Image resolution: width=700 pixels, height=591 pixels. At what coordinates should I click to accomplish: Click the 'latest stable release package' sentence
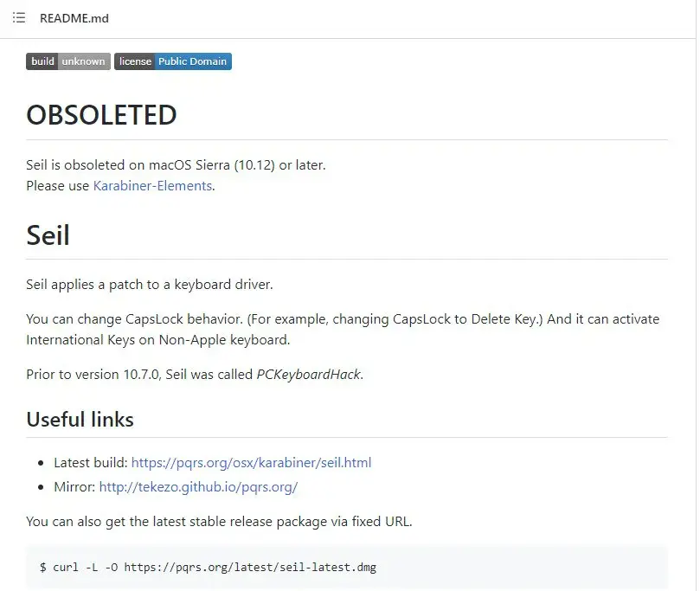point(219,522)
